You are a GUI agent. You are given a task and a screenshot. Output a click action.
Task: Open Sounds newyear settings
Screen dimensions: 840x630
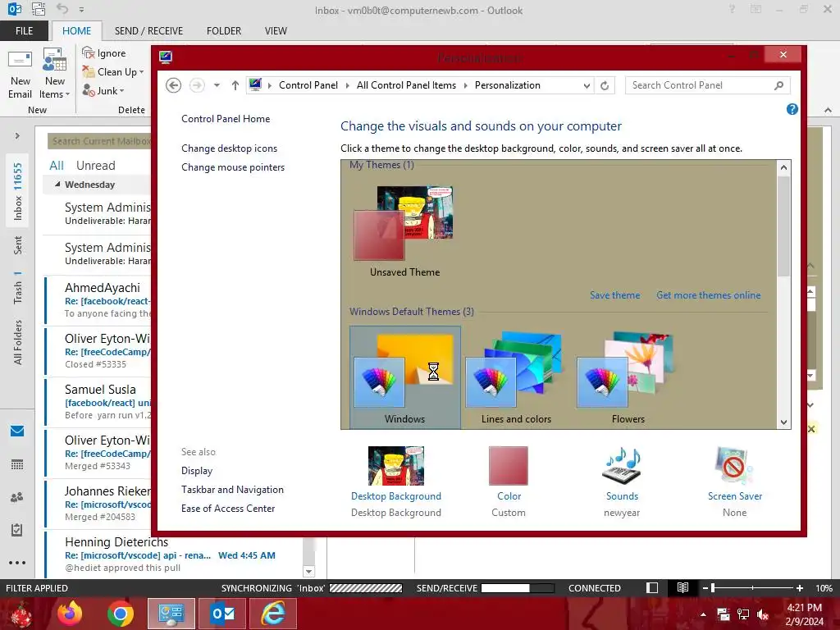[x=622, y=482]
